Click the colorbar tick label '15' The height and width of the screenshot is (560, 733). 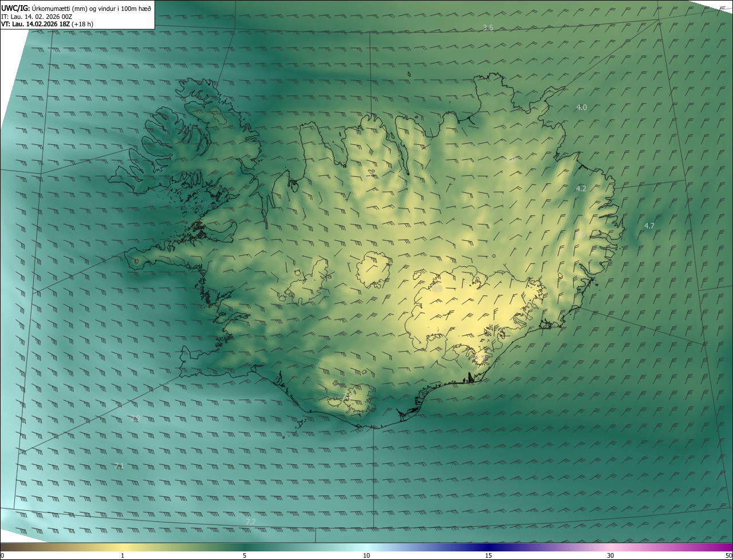click(488, 555)
